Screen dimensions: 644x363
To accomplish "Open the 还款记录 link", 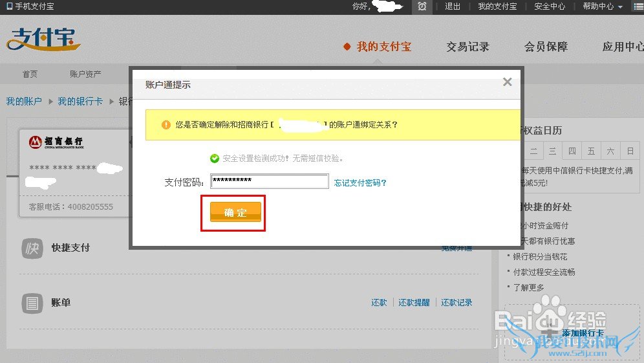I will pos(456,303).
